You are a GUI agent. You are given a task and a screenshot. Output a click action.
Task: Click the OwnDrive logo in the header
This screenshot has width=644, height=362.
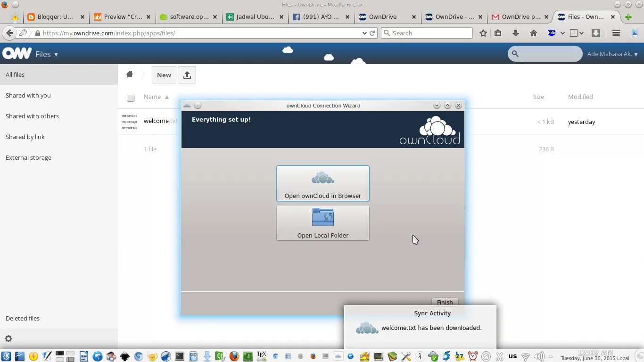point(17,54)
